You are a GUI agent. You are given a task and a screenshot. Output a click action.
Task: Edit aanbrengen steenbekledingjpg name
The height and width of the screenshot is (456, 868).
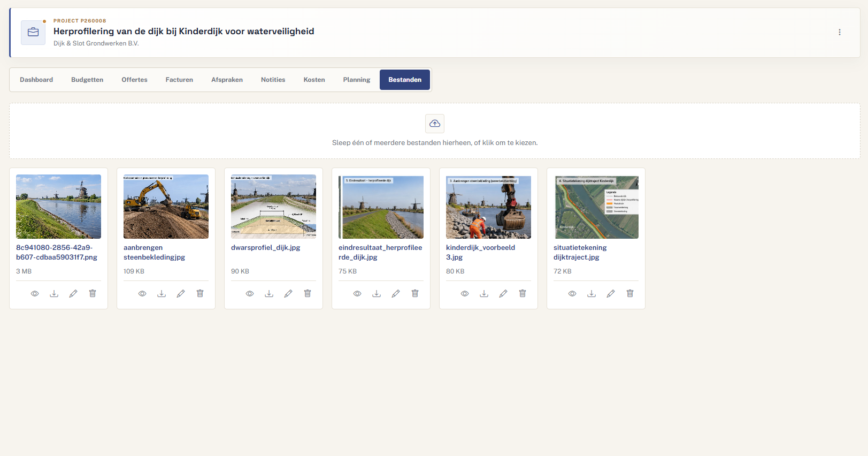[181, 293]
